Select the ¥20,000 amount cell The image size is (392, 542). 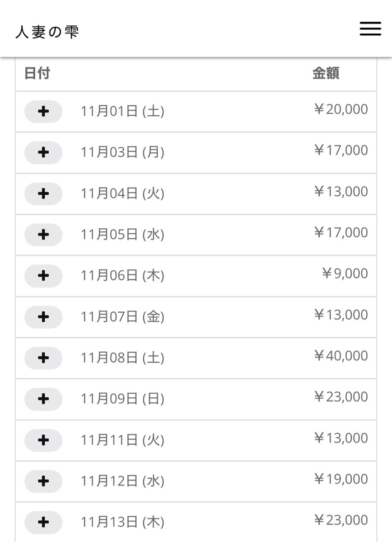coord(341,109)
